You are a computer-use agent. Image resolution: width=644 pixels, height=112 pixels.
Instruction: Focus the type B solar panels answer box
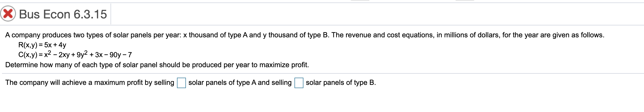299,83
